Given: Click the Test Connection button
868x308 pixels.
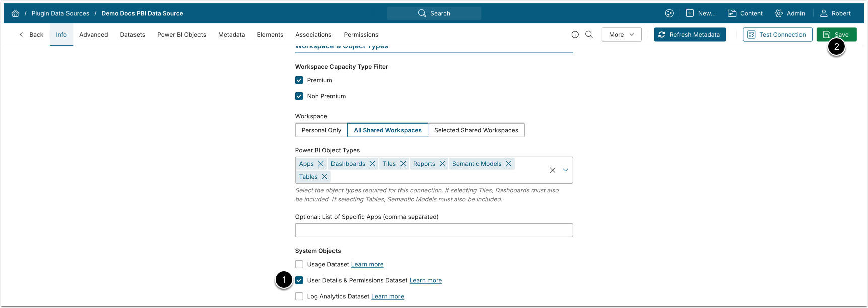Looking at the screenshot, I should [777, 35].
